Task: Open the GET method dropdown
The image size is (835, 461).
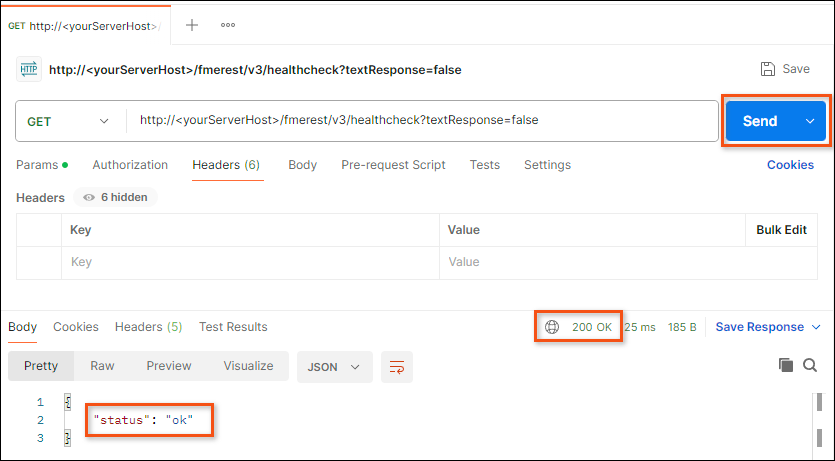Action: tap(68, 121)
